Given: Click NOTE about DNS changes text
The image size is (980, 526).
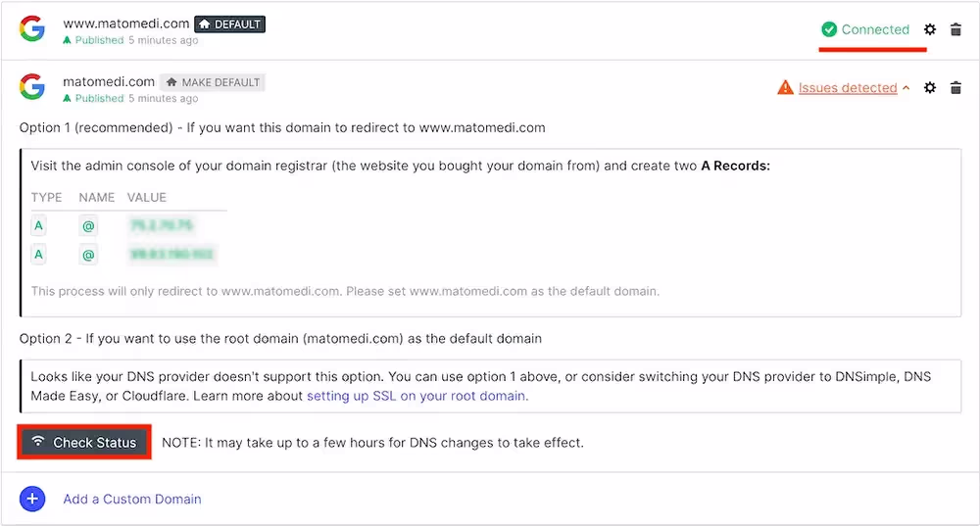Looking at the screenshot, I should pyautogui.click(x=372, y=443).
